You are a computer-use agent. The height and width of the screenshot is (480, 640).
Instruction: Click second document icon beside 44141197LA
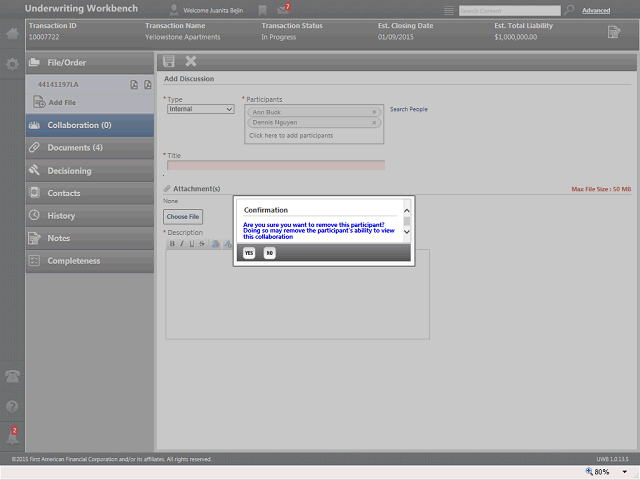pos(148,84)
